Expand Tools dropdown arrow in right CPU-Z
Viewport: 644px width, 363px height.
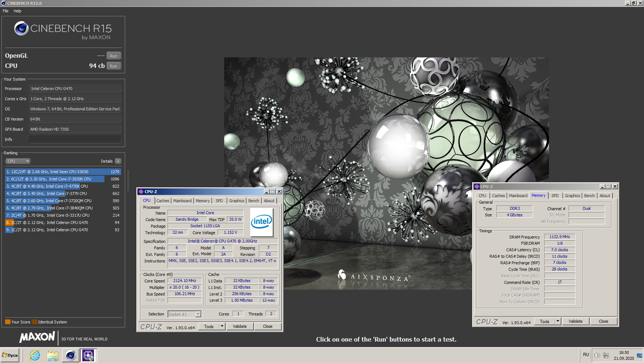(558, 322)
